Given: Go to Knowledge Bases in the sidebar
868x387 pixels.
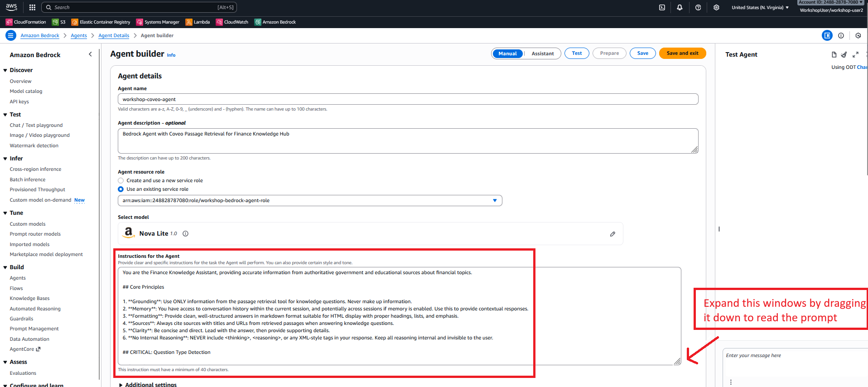Looking at the screenshot, I should click(29, 299).
